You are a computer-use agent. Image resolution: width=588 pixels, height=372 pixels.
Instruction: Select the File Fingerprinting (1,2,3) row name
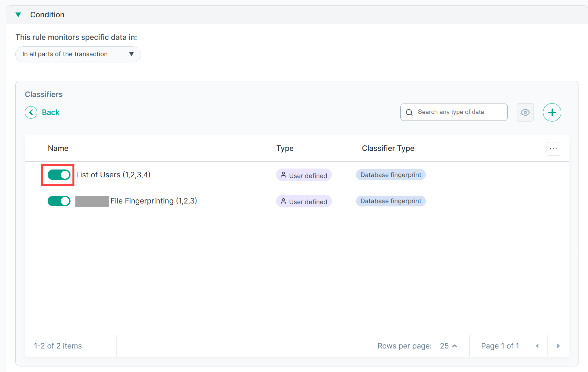pyautogui.click(x=154, y=201)
